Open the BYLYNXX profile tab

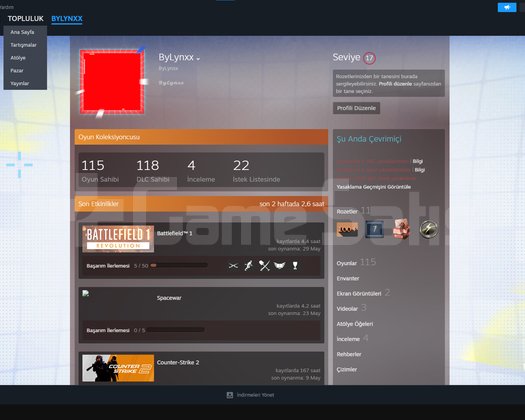67,19
